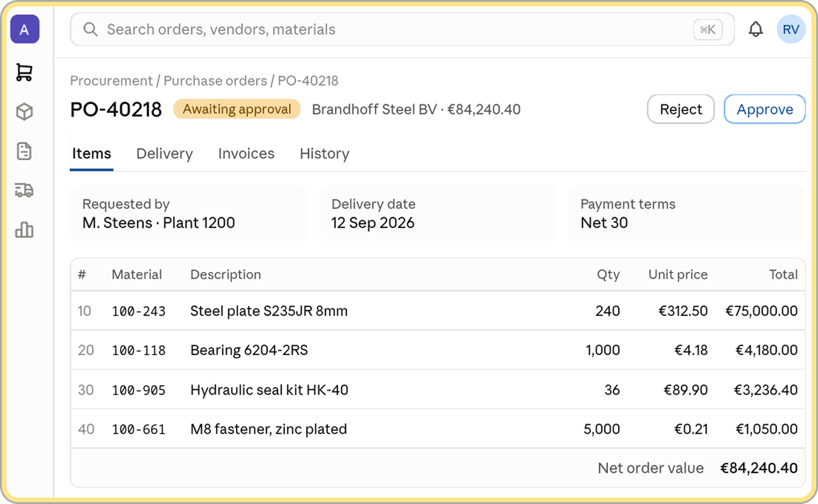This screenshot has height=504, width=818.
Task: Click M8 fastener, zinc plated description
Action: point(268,429)
